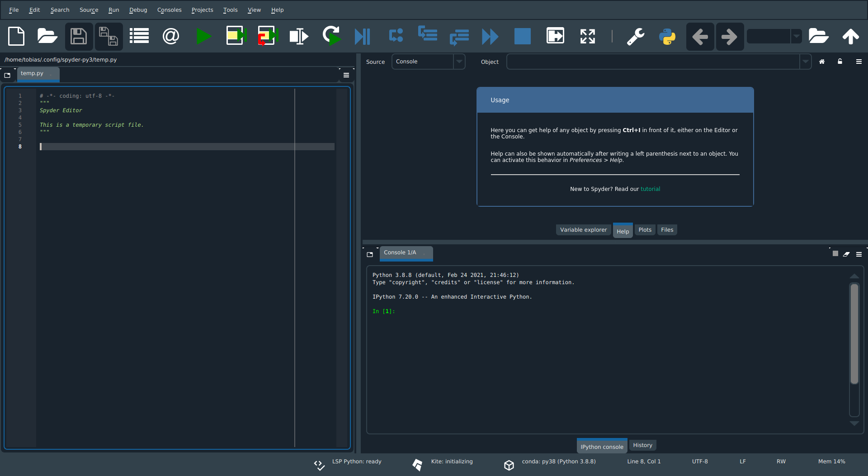Viewport: 868px width, 476px height.
Task: Click the debug continue double-arrow icon
Action: point(490,36)
